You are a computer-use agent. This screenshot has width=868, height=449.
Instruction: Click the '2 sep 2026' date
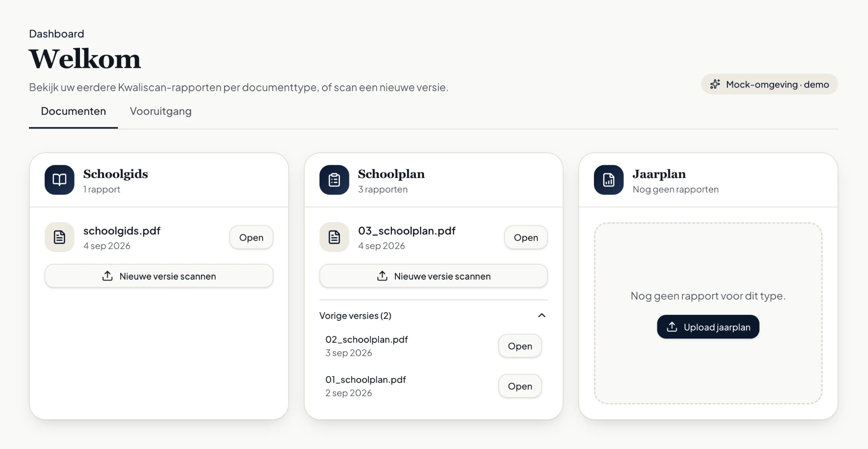pos(349,393)
